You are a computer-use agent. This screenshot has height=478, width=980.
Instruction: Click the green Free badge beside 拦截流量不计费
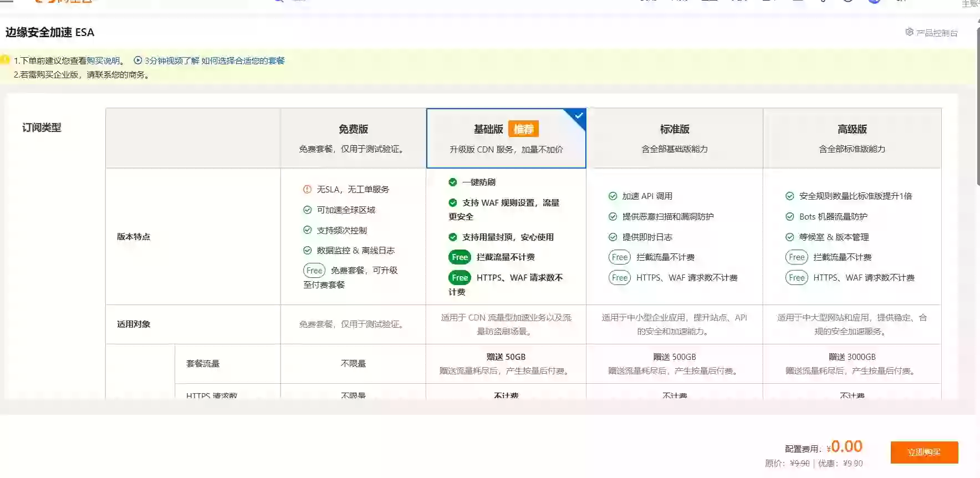460,257
